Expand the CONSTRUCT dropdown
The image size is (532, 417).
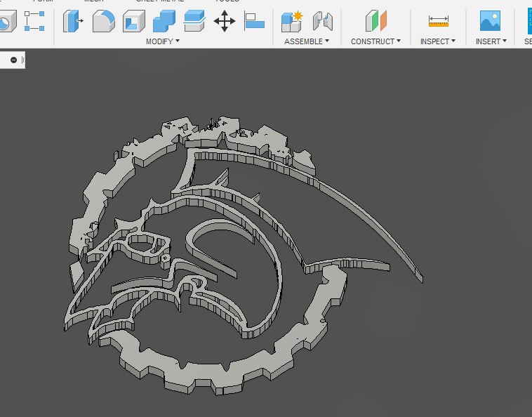[375, 41]
